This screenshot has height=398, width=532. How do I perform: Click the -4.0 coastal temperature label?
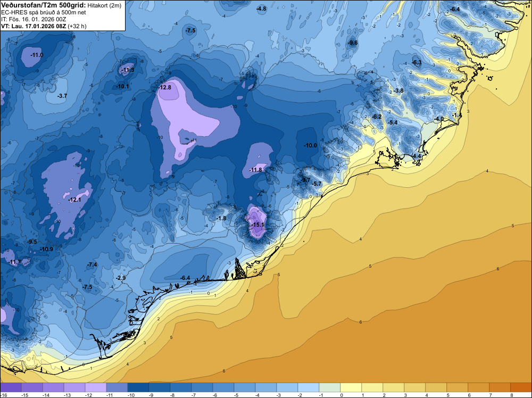[439, 119]
